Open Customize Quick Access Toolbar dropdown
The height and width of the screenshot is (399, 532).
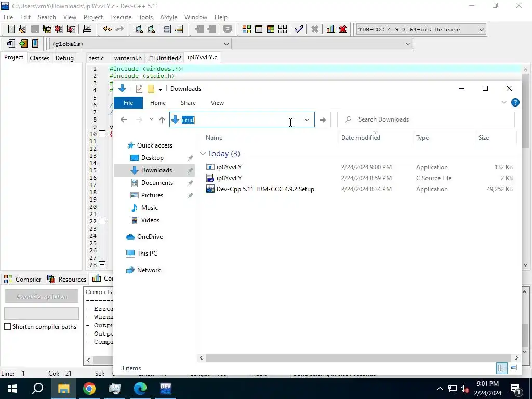[x=160, y=89]
